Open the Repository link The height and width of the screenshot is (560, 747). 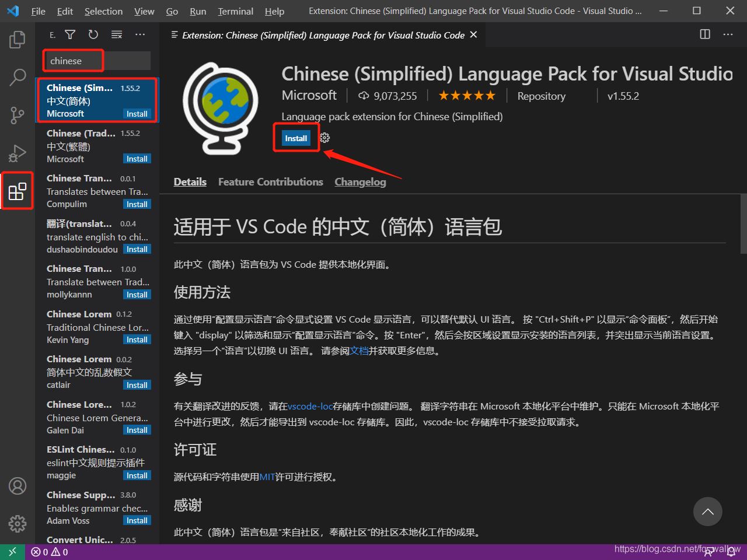541,96
